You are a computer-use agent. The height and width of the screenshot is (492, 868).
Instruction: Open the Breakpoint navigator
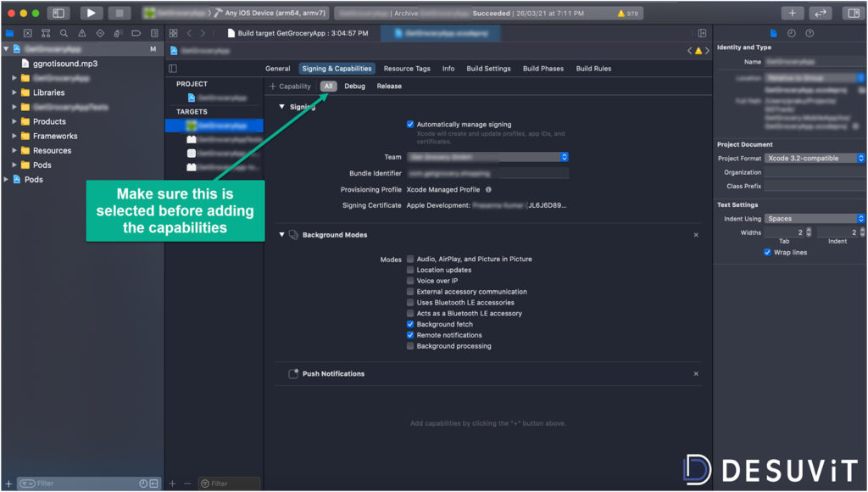pos(136,33)
